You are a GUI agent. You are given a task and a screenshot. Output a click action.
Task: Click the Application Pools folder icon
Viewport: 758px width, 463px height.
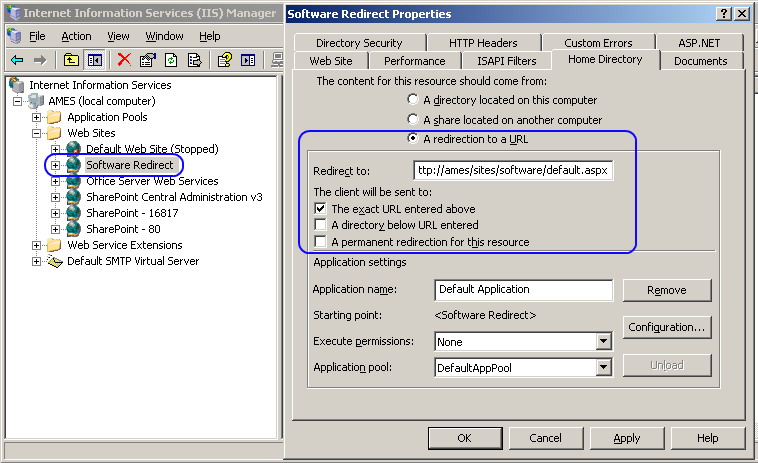click(x=54, y=117)
